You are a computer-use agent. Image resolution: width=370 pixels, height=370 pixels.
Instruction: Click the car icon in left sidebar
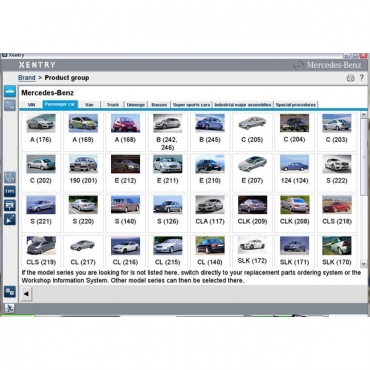pyautogui.click(x=10, y=91)
